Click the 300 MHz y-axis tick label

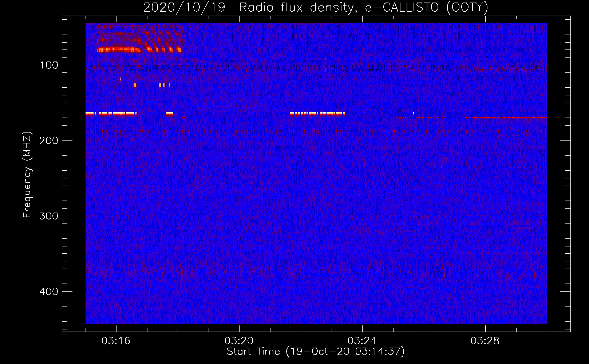pyautogui.click(x=49, y=216)
